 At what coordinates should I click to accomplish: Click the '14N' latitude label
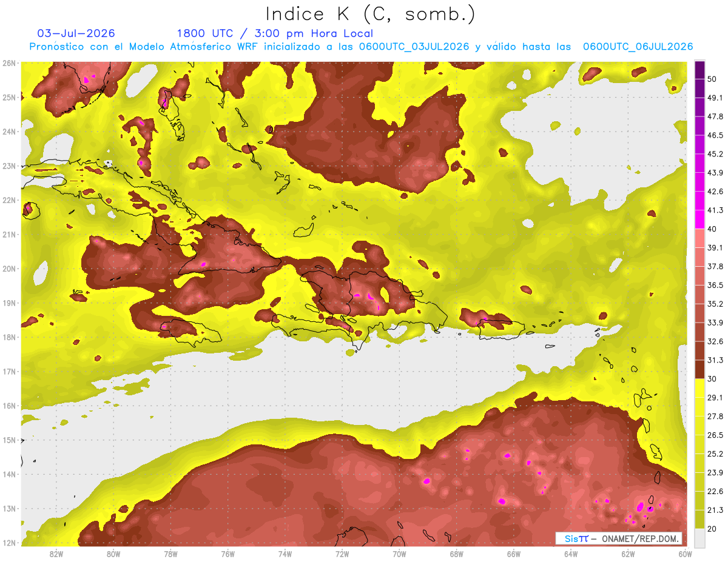pos(9,474)
